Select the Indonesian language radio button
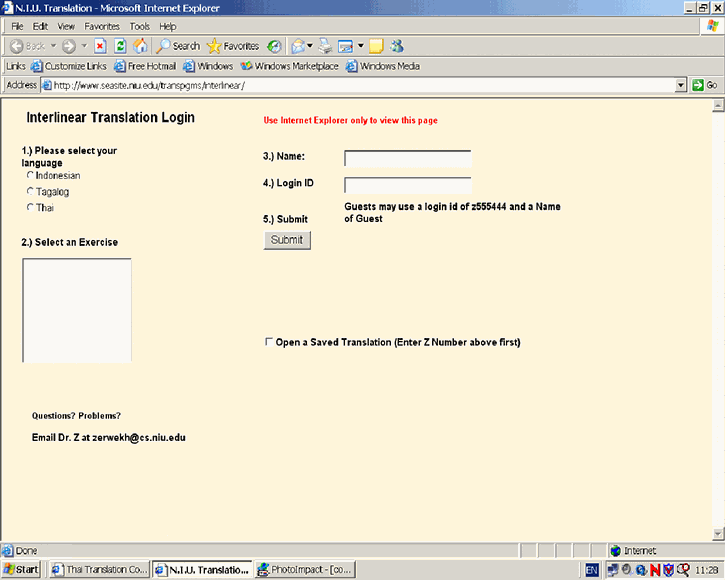 (x=30, y=175)
